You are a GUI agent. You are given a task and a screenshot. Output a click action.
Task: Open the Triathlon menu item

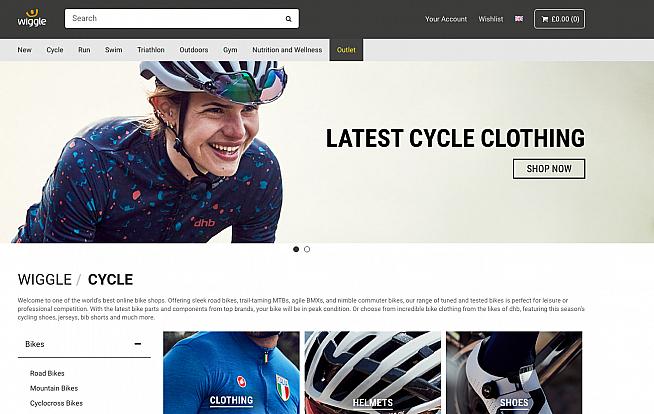pos(151,50)
